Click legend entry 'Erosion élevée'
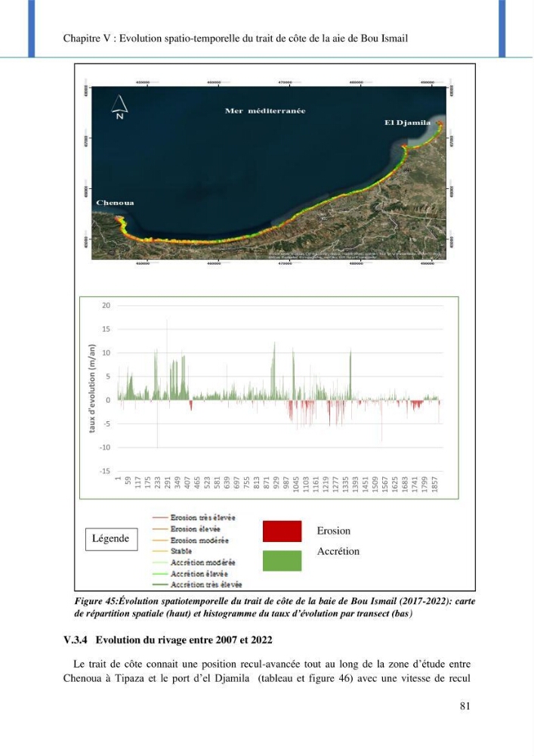534x756 pixels. (187, 529)
